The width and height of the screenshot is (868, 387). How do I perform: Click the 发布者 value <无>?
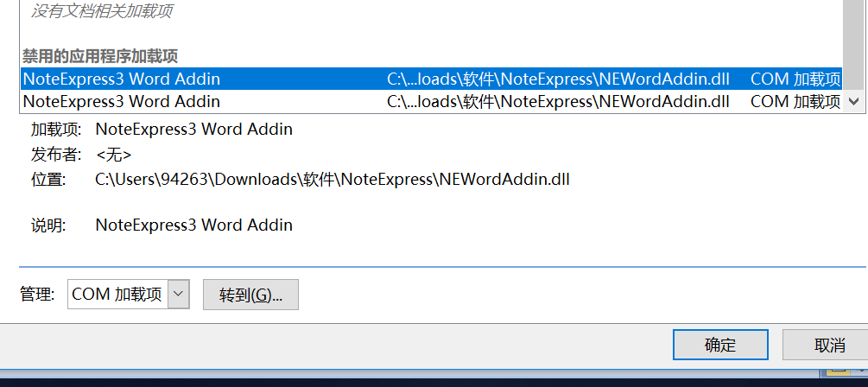click(113, 155)
